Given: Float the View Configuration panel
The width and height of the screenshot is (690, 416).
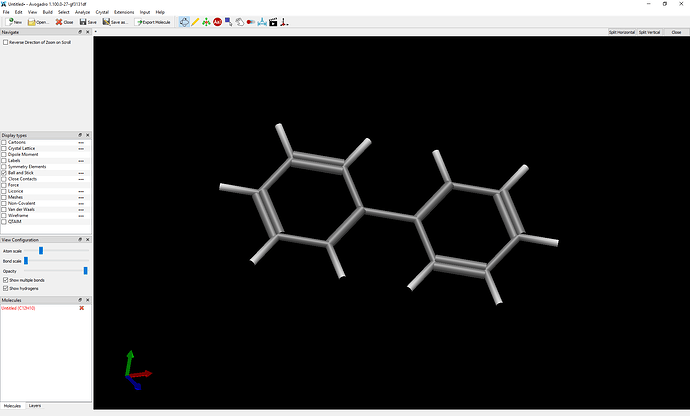Looking at the screenshot, I should click(x=80, y=239).
